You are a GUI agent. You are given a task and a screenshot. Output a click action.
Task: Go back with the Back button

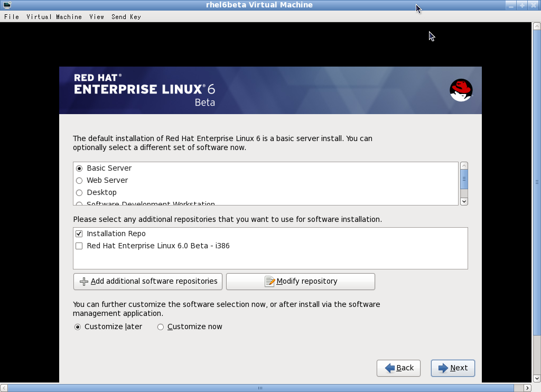(x=398, y=368)
